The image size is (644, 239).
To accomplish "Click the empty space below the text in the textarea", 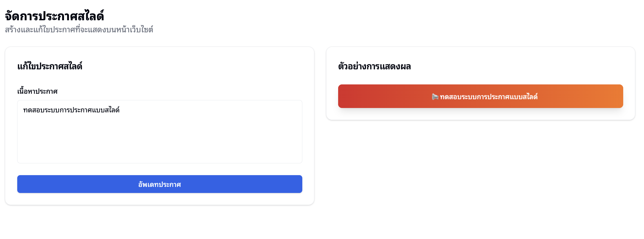I will click(159, 143).
